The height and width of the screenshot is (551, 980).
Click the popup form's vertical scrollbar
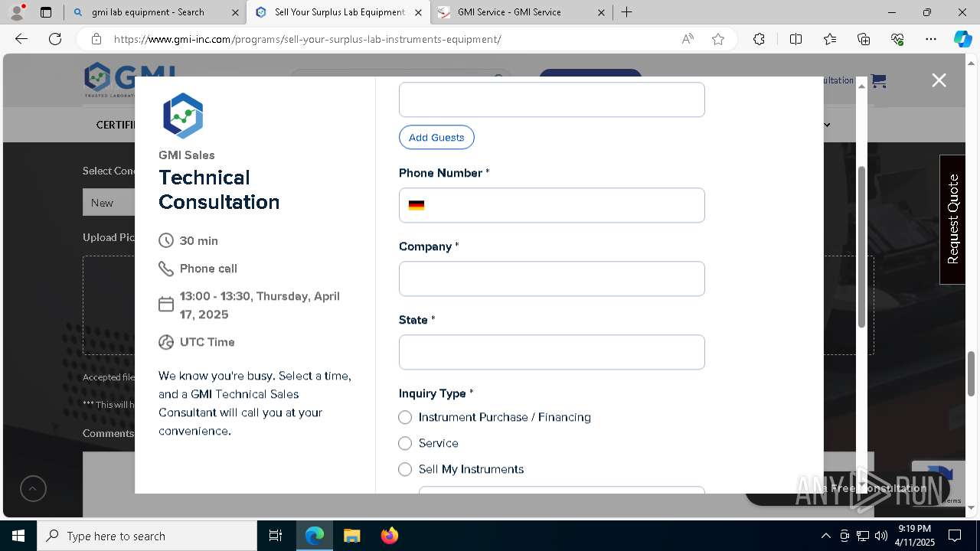pos(861,246)
